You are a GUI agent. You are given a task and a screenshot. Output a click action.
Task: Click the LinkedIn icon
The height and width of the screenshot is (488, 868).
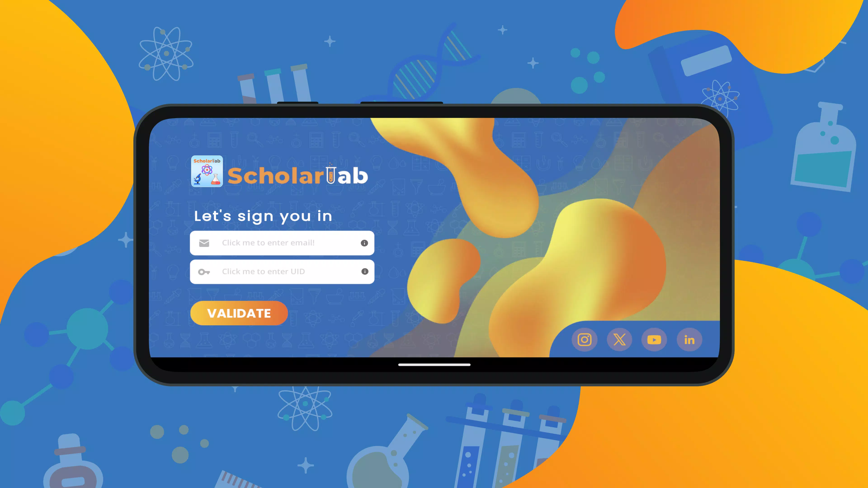coord(689,340)
